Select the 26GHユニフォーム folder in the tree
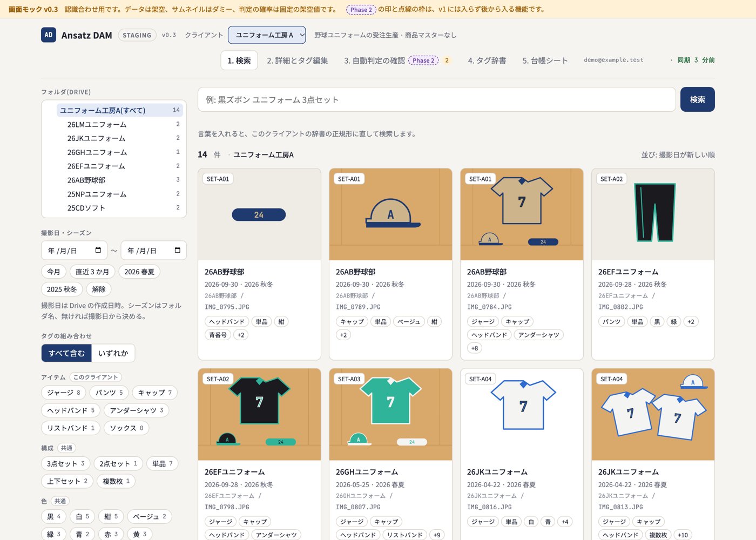Viewport: 756px width, 540px height. 120,152
